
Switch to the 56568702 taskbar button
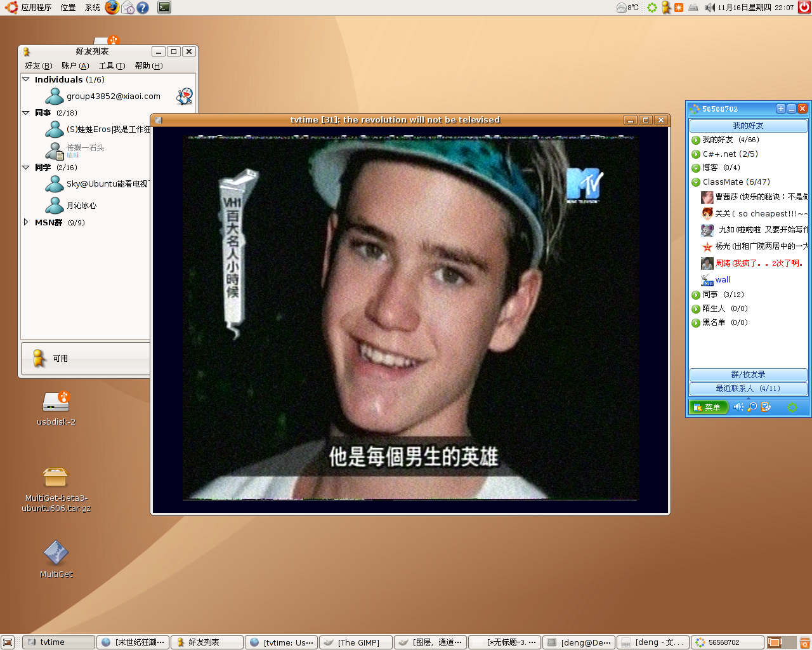pyautogui.click(x=728, y=642)
